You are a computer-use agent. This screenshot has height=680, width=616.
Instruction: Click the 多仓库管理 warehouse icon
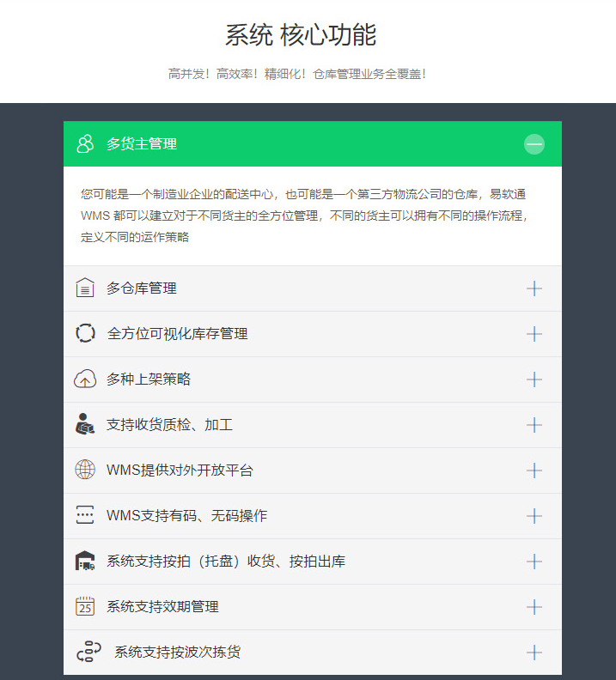pyautogui.click(x=85, y=288)
